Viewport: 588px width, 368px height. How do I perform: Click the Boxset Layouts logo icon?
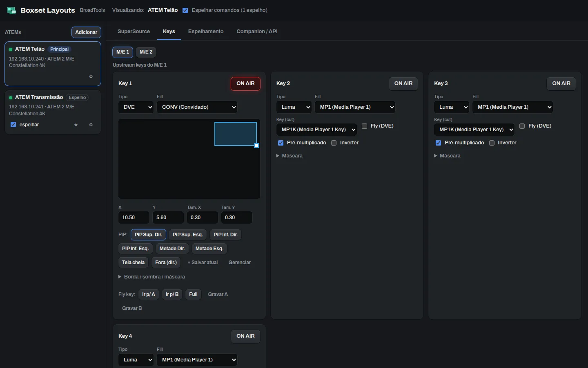(11, 10)
